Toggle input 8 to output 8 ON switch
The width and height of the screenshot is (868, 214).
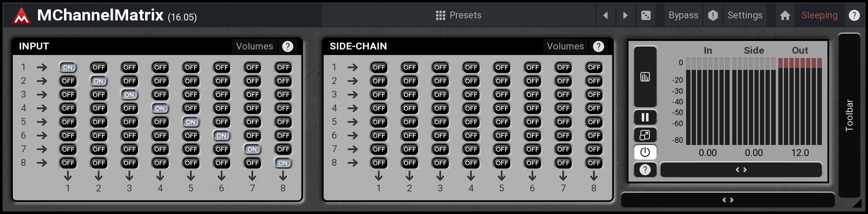pos(283,163)
